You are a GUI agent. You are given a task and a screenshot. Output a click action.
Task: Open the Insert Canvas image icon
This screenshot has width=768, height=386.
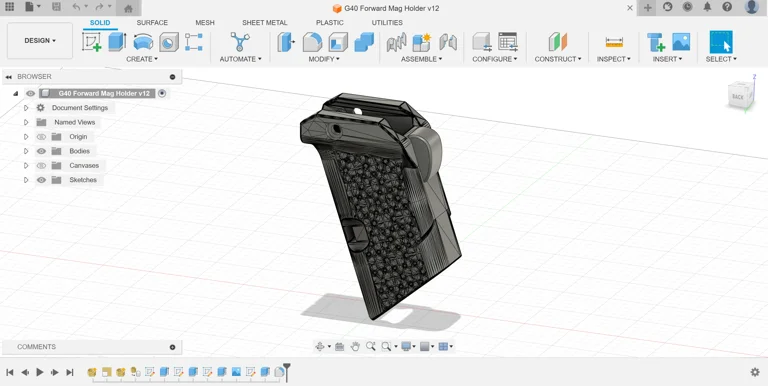(681, 42)
